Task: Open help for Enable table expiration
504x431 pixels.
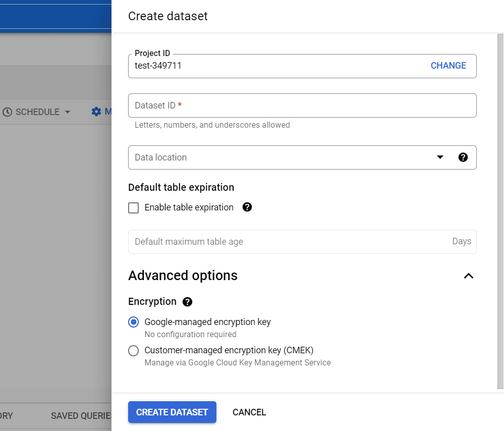Action: coord(247,207)
